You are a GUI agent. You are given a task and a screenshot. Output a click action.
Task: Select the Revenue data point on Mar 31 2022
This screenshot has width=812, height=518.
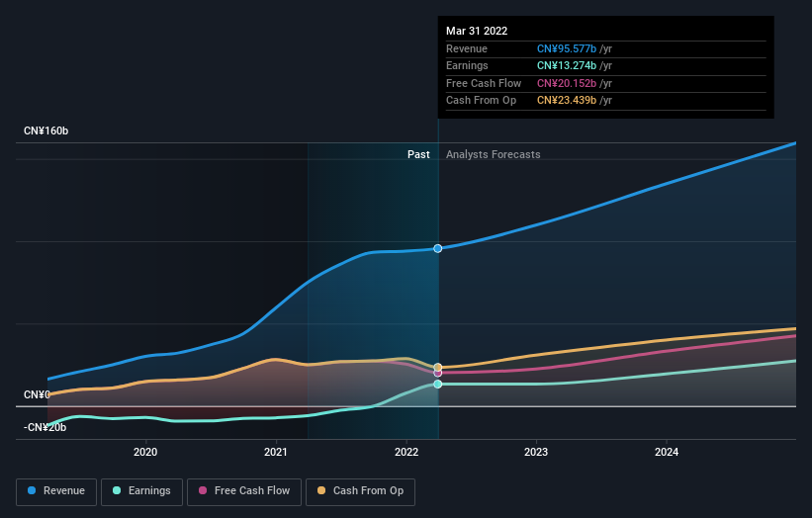pyautogui.click(x=437, y=248)
